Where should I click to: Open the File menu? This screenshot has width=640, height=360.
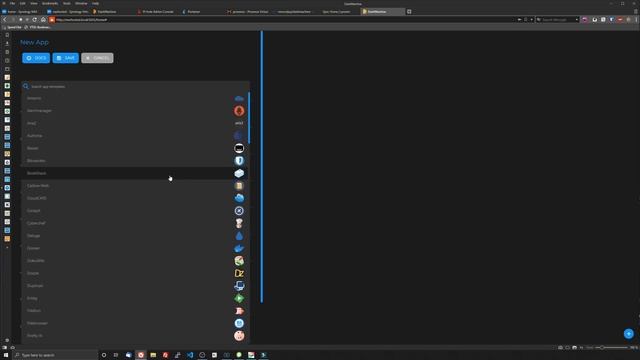point(12,3)
